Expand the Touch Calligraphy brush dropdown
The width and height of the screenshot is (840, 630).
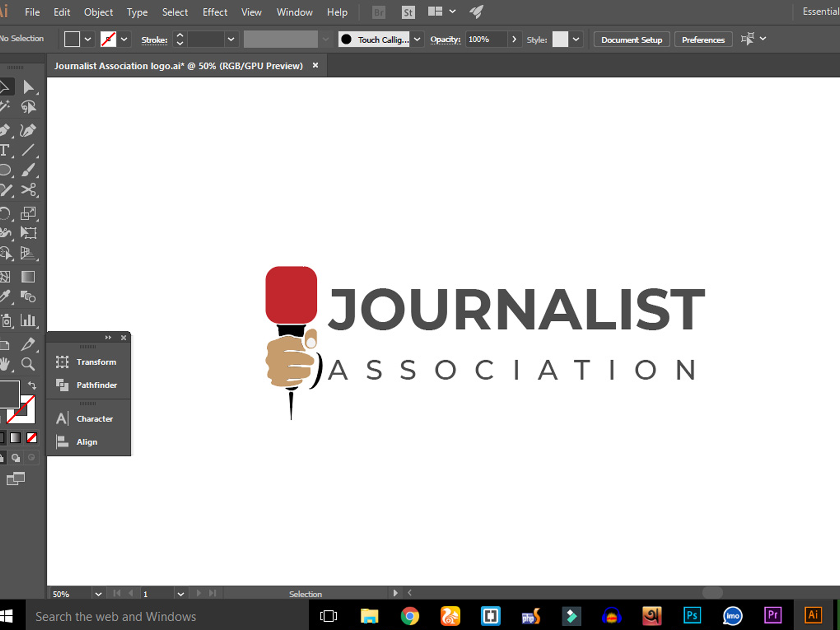[417, 39]
